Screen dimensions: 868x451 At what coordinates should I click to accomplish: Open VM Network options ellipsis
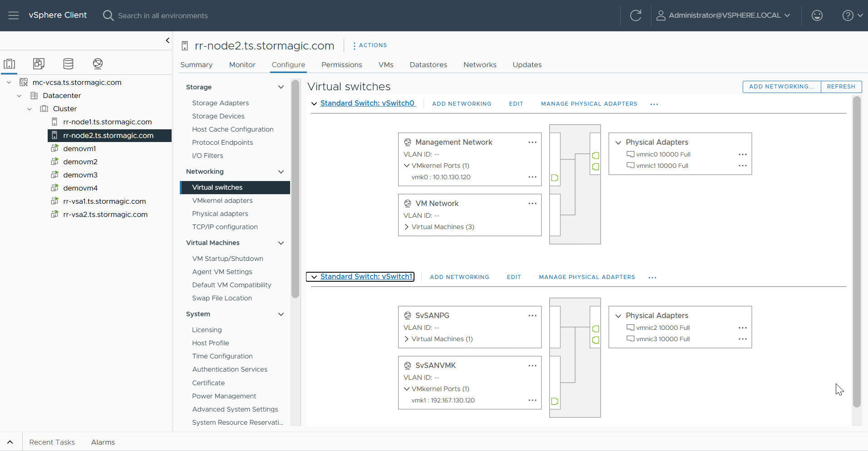point(533,203)
